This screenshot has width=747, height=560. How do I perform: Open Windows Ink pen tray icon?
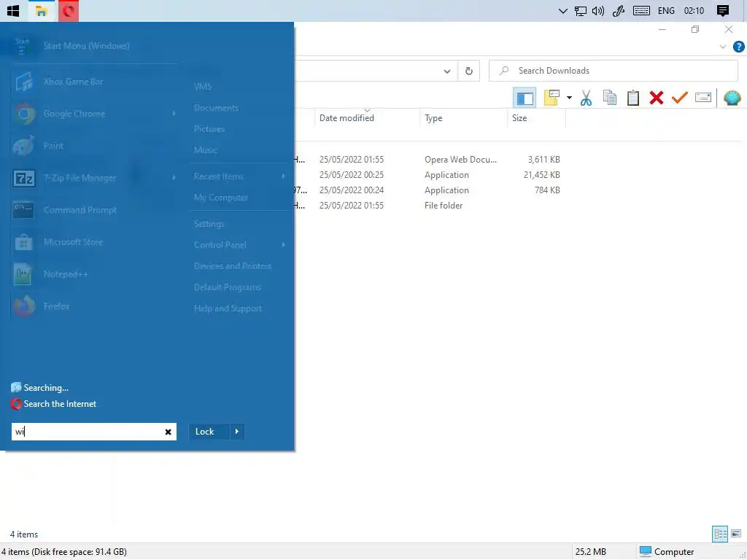pos(619,11)
